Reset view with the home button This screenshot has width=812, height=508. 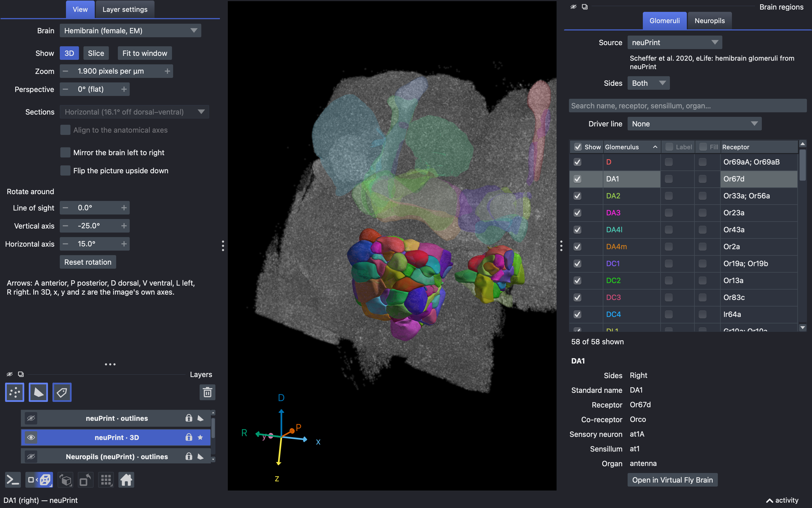coord(126,480)
